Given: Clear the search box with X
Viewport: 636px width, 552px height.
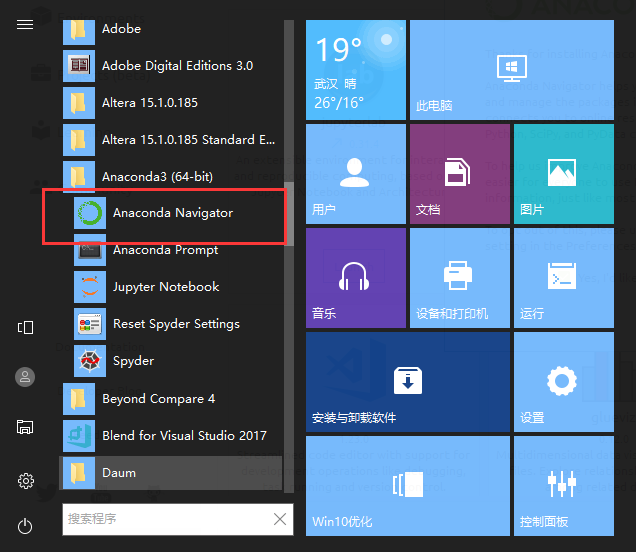Looking at the screenshot, I should [280, 519].
